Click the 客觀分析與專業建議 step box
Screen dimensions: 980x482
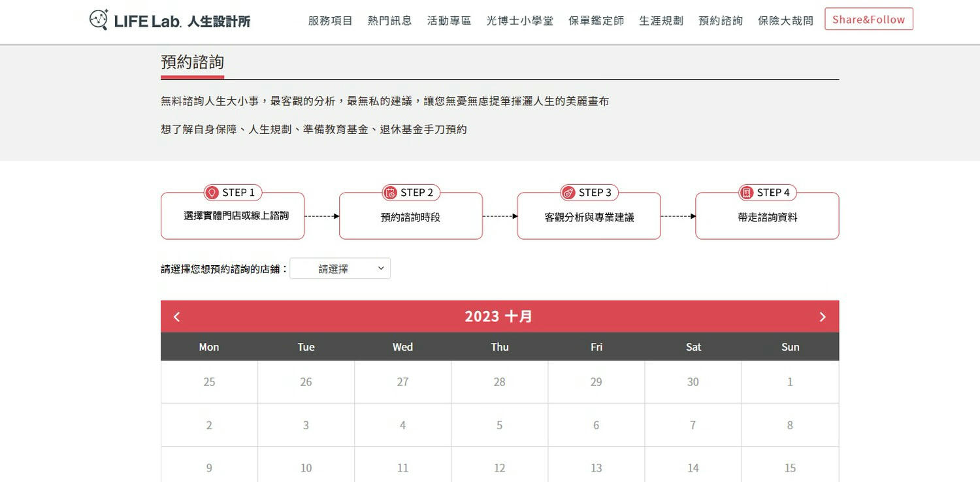589,216
